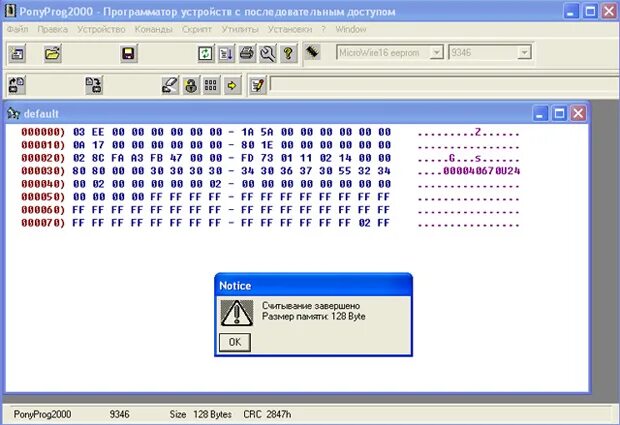Click the PonyProg2000 title bar app icon

click(x=9, y=10)
